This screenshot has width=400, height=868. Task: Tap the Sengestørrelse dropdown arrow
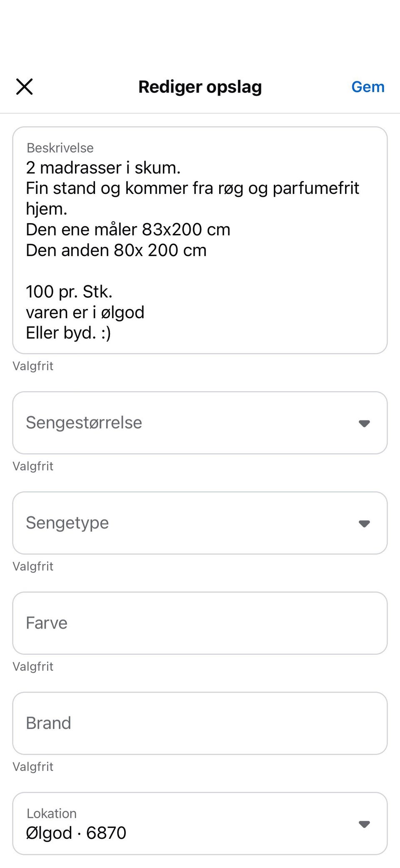click(364, 423)
